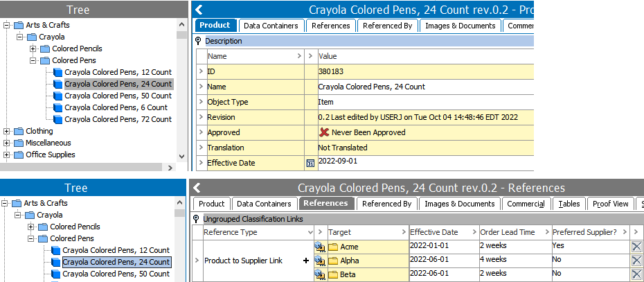Remove the Beta supplier link with its X
The image size is (644, 282).
636,274
